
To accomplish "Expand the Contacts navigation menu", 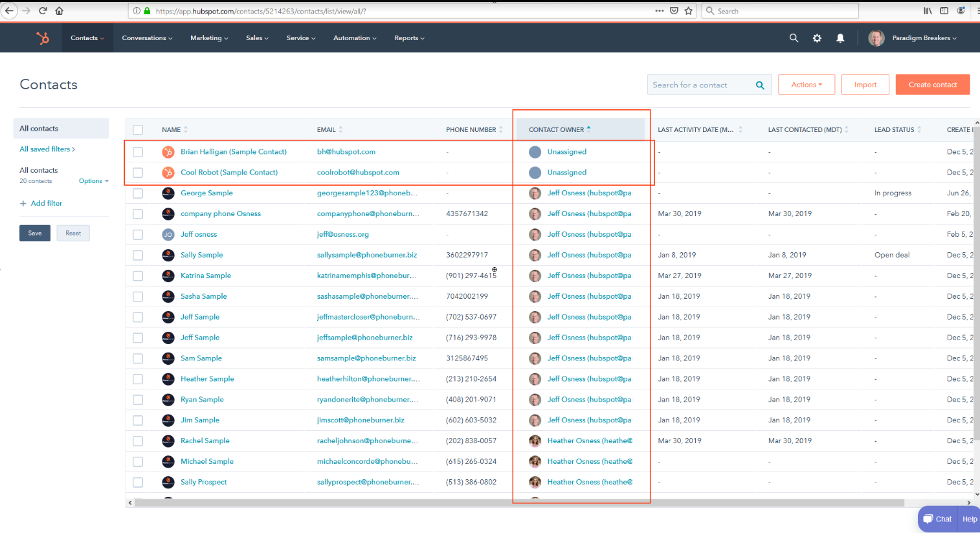I will coord(87,38).
